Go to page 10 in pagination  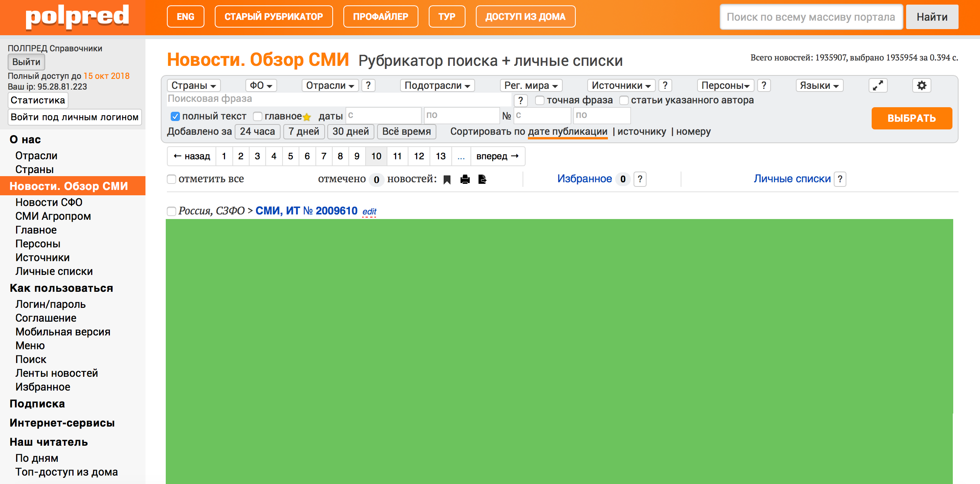(376, 156)
